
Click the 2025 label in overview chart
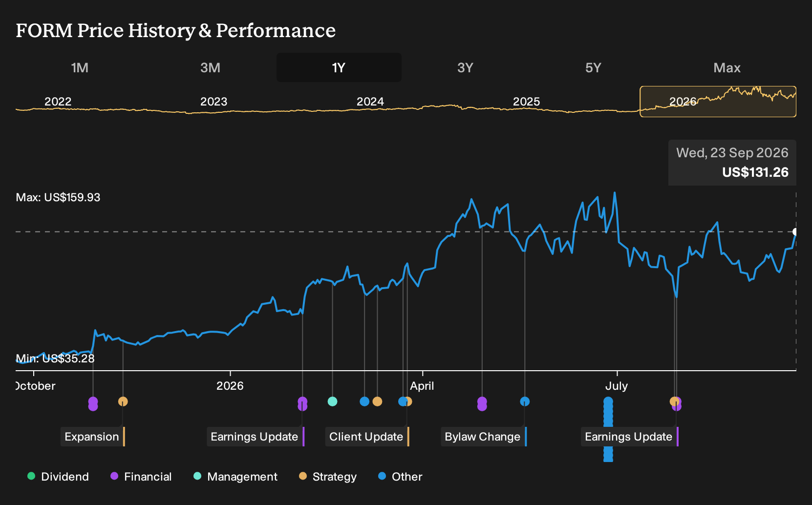coord(526,102)
